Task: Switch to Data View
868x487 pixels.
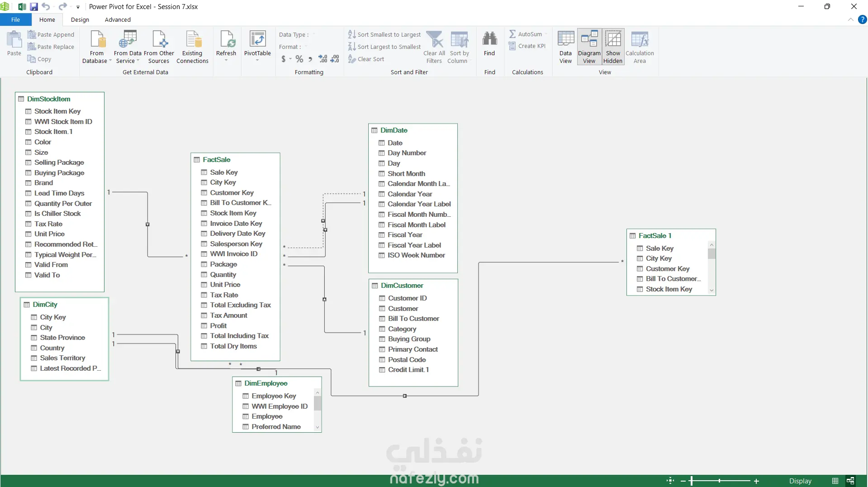Action: (x=565, y=47)
